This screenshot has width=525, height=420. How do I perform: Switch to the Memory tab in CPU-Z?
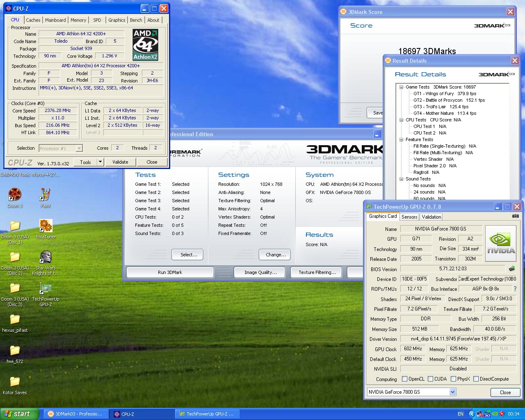(x=78, y=20)
